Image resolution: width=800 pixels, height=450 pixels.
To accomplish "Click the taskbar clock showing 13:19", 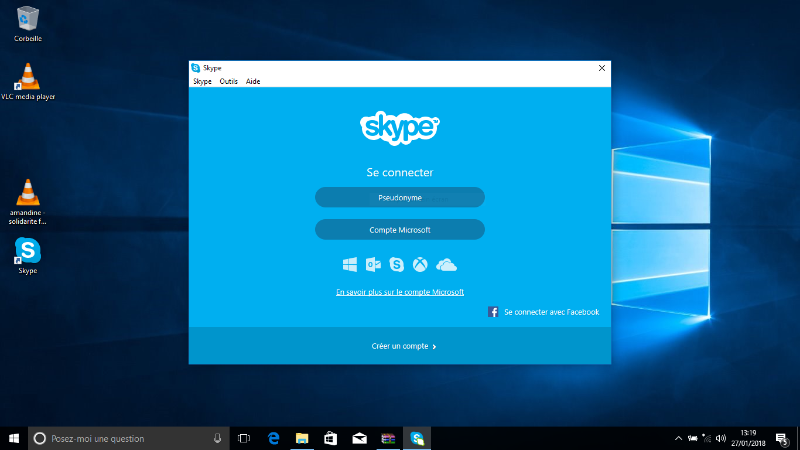I will point(748,438).
